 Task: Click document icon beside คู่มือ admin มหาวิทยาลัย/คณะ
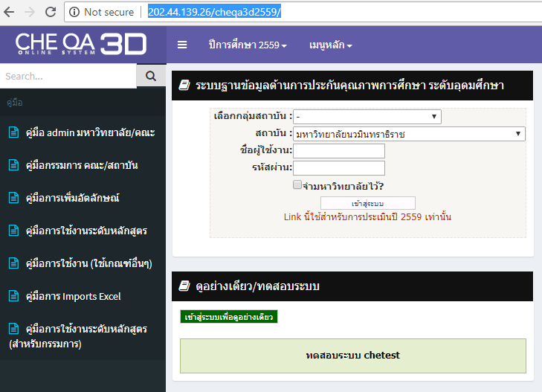tap(13, 132)
